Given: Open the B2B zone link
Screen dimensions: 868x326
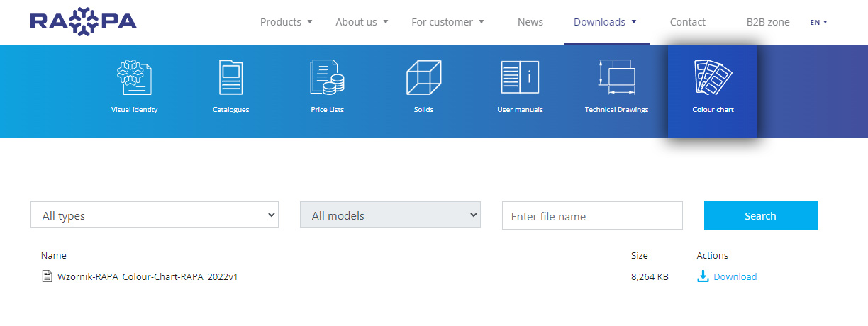Looking at the screenshot, I should [x=768, y=22].
